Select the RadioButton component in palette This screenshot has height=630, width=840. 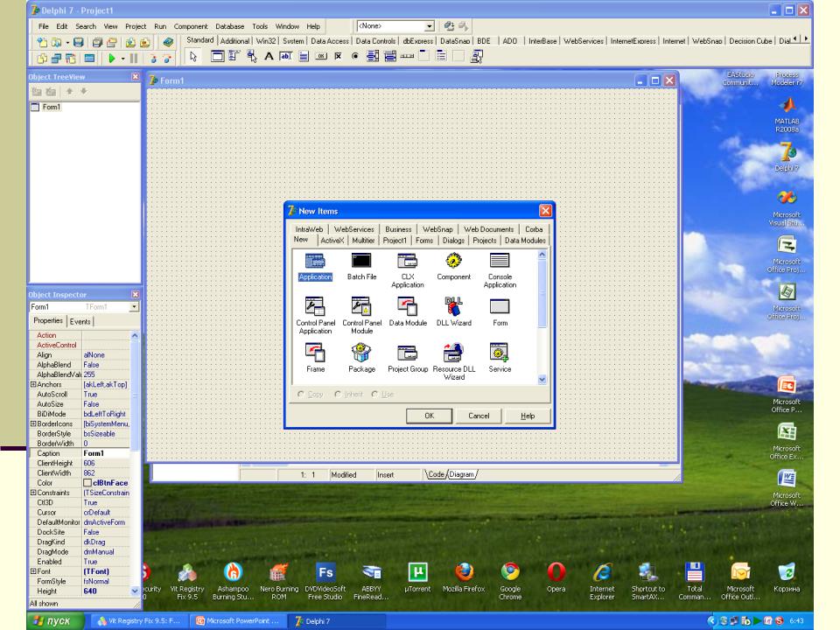pyautogui.click(x=355, y=56)
